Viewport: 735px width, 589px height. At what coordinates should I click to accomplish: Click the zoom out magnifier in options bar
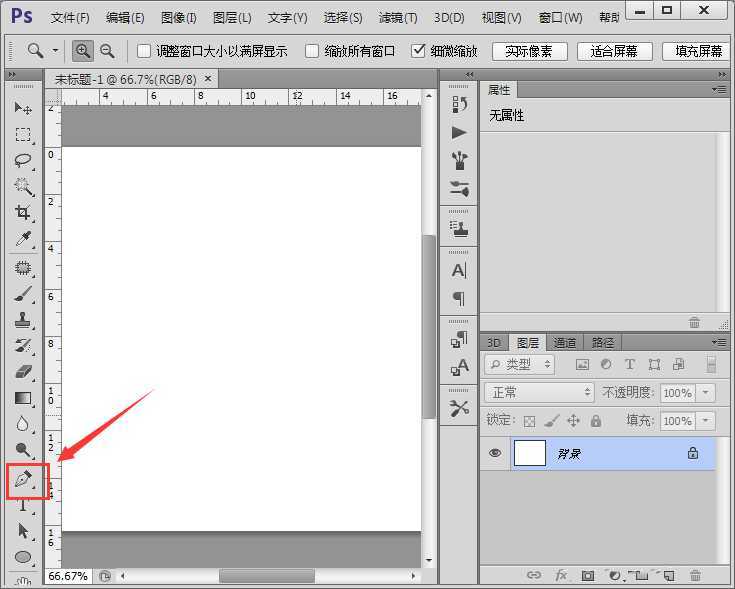click(x=107, y=51)
